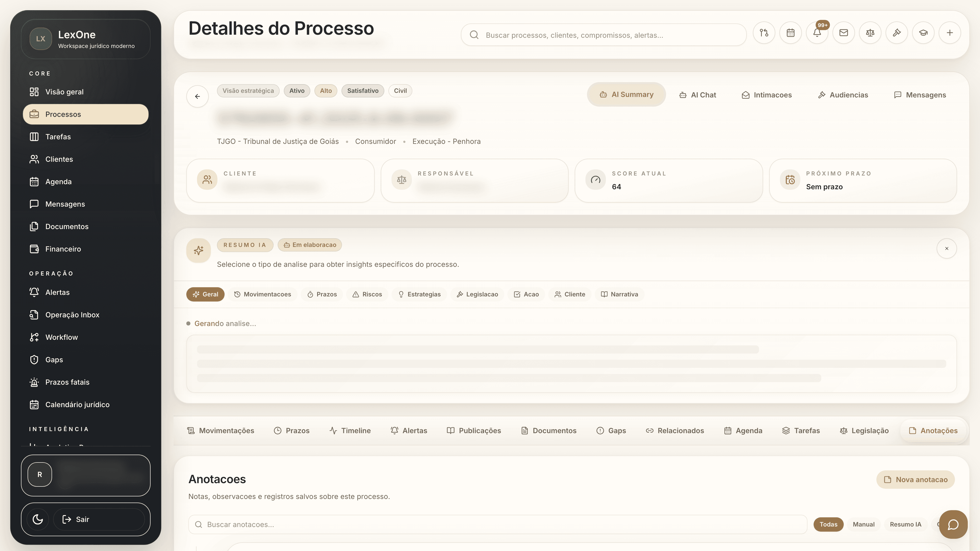Switch to the Timeline tab

[x=350, y=430]
